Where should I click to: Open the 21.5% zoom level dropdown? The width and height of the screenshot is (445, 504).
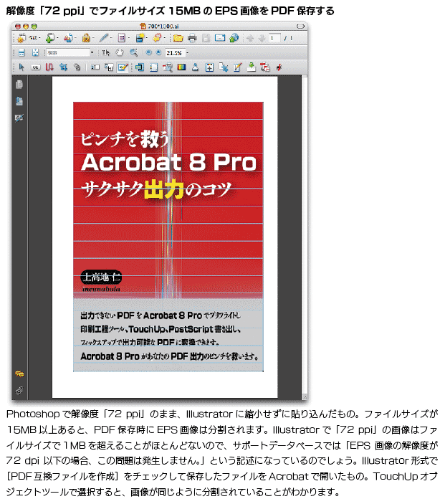[x=187, y=53]
